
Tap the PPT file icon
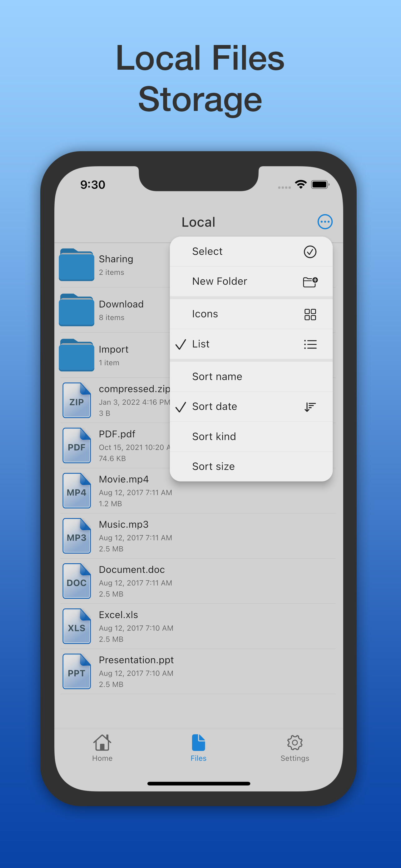(x=77, y=671)
